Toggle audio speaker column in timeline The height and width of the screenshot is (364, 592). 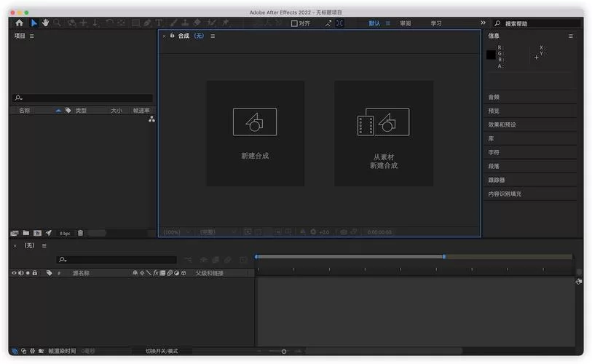pyautogui.click(x=21, y=272)
